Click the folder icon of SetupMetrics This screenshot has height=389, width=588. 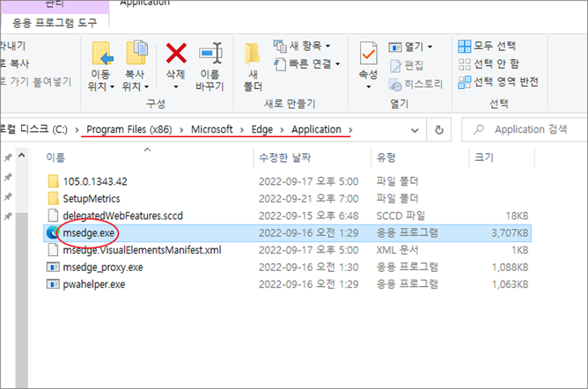click(x=53, y=198)
